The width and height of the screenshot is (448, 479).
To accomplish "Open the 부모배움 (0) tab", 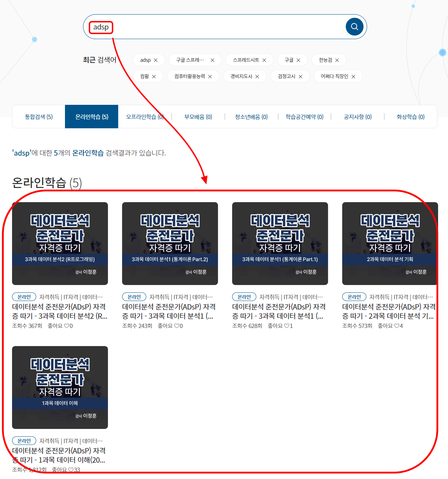I will [198, 117].
